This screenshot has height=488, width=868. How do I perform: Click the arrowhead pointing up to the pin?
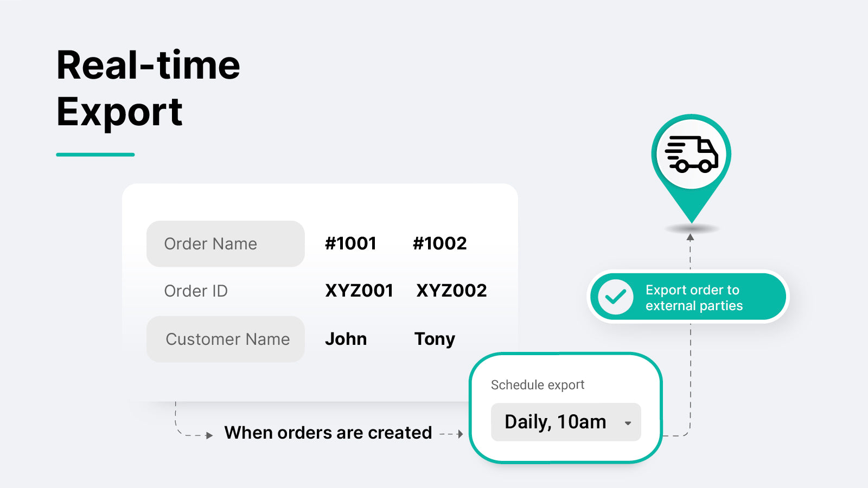pos(690,237)
